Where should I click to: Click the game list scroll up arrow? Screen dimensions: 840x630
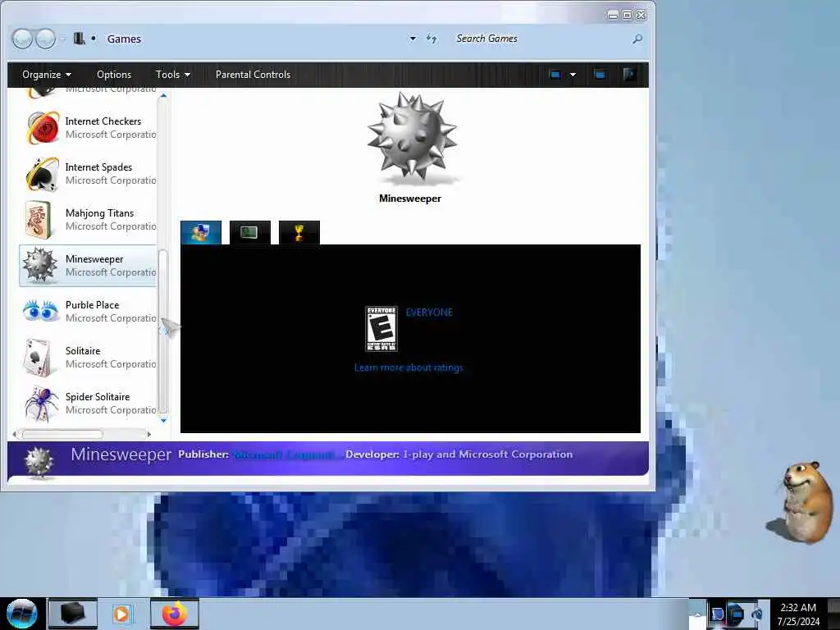(x=163, y=96)
